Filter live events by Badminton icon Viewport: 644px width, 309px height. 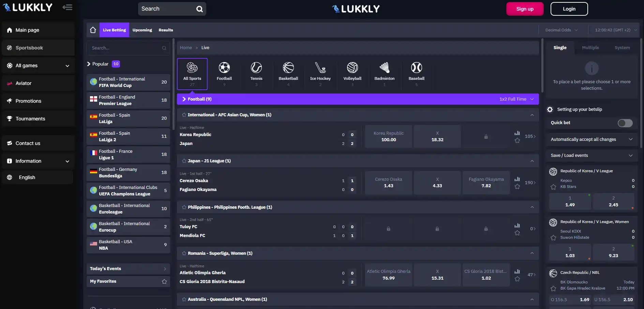(x=385, y=68)
